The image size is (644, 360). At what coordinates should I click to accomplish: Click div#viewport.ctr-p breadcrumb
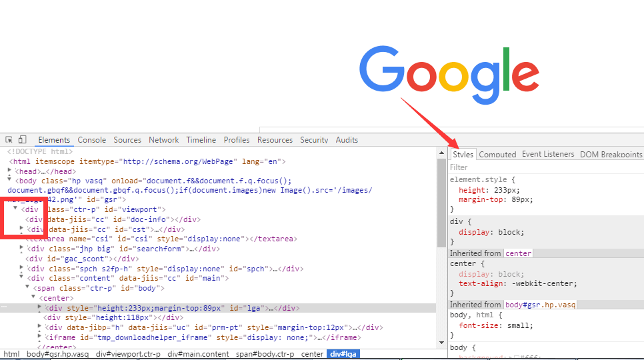(128, 354)
